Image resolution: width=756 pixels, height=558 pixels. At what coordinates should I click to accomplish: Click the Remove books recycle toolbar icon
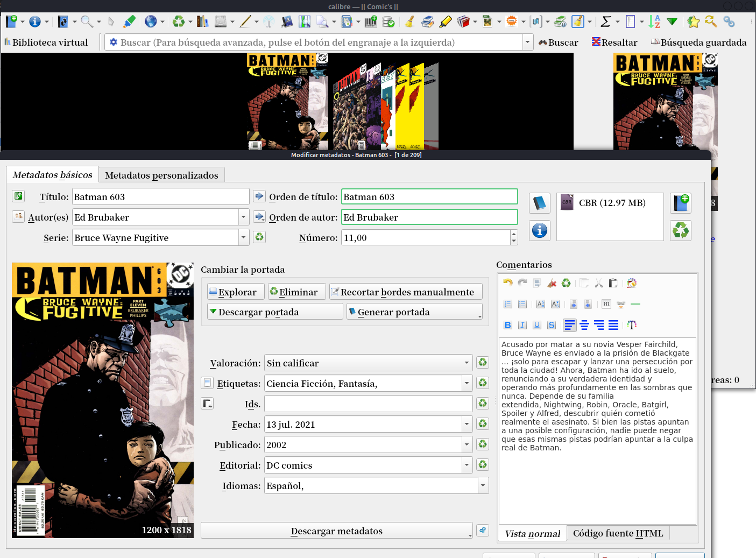179,22
